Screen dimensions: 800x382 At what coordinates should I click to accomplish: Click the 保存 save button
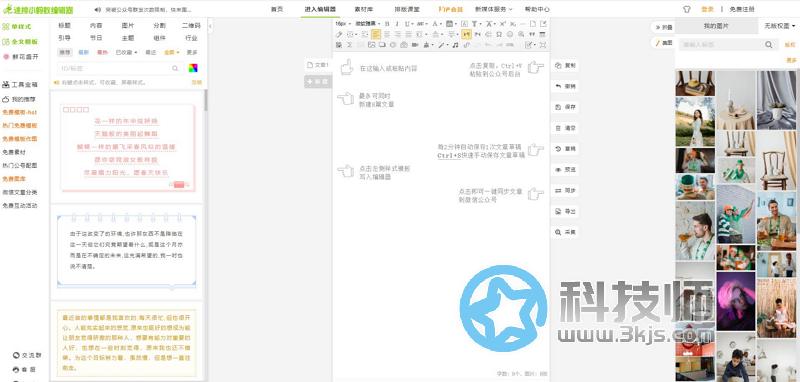tap(565, 108)
